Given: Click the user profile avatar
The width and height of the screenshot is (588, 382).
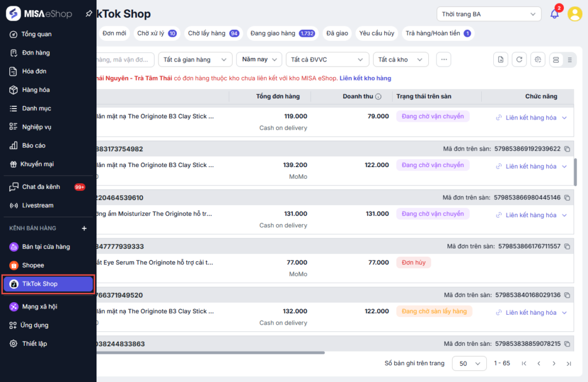Looking at the screenshot, I should (x=574, y=14).
